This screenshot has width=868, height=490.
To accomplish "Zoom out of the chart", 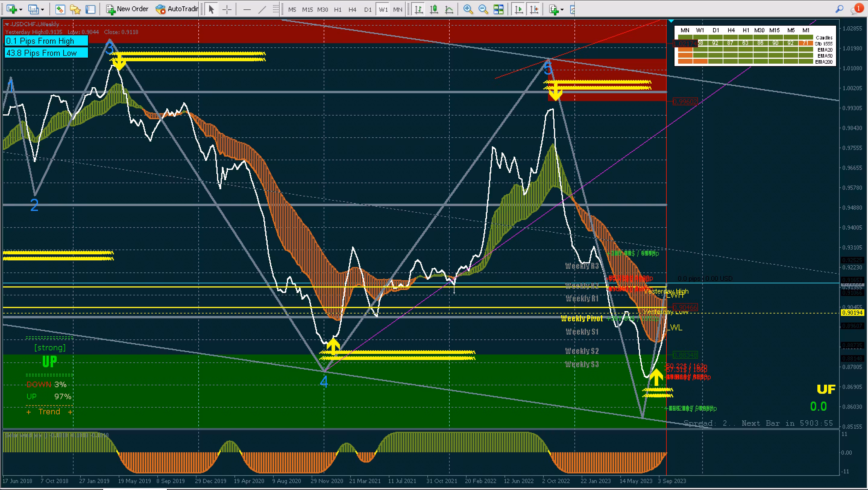I will click(483, 9).
